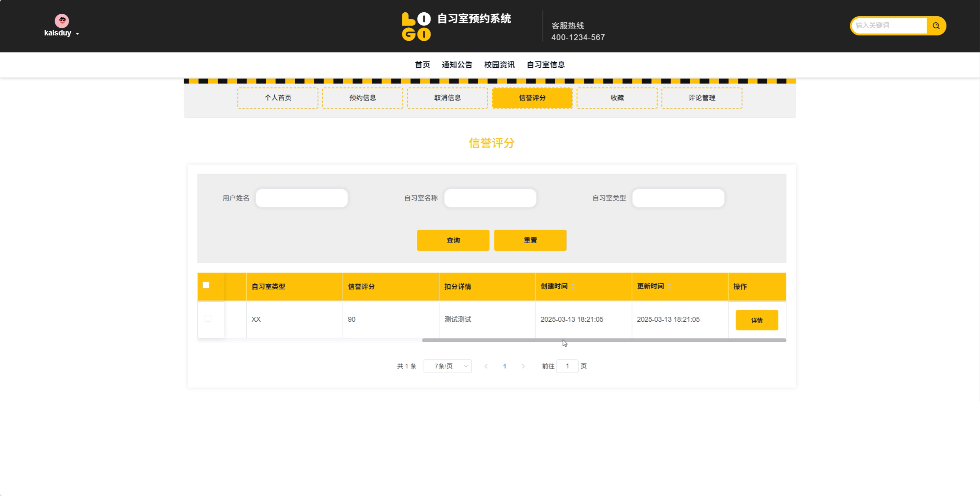980x496 pixels.
Task: Open 详情 for the XX row
Action: 756,320
